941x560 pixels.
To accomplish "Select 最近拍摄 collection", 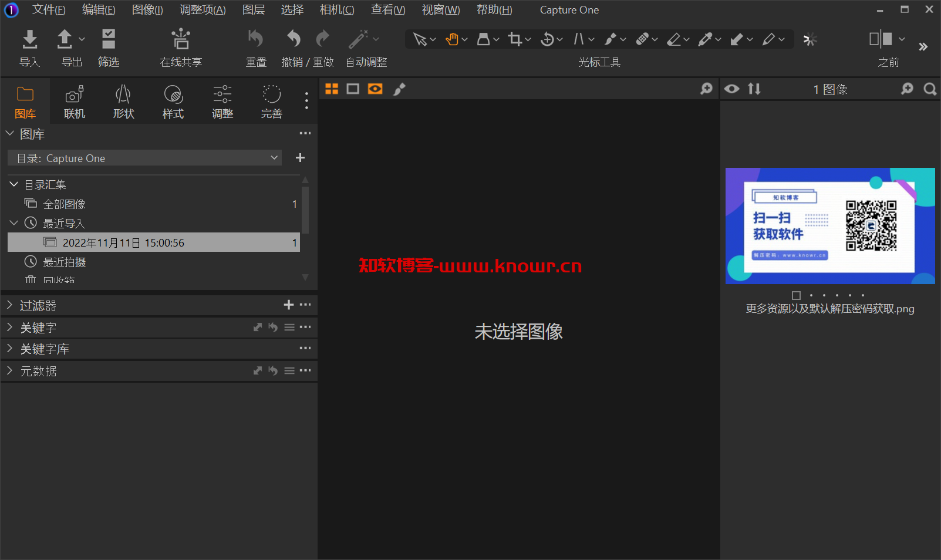I will pyautogui.click(x=154, y=262).
